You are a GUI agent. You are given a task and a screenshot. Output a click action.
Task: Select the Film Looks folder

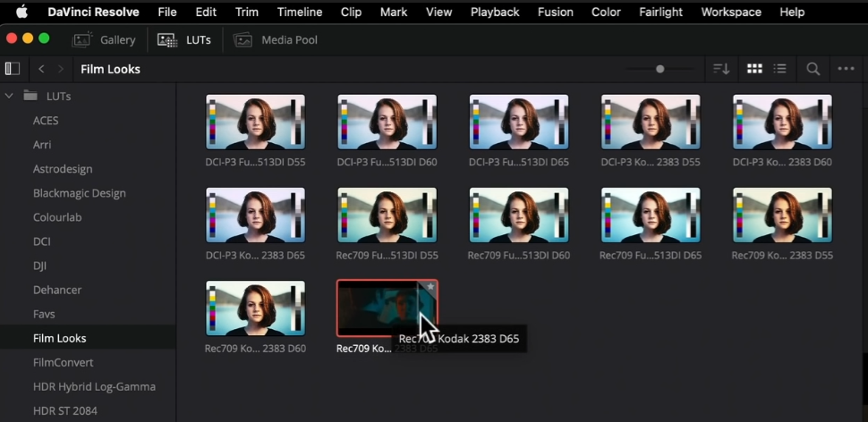[x=60, y=338]
